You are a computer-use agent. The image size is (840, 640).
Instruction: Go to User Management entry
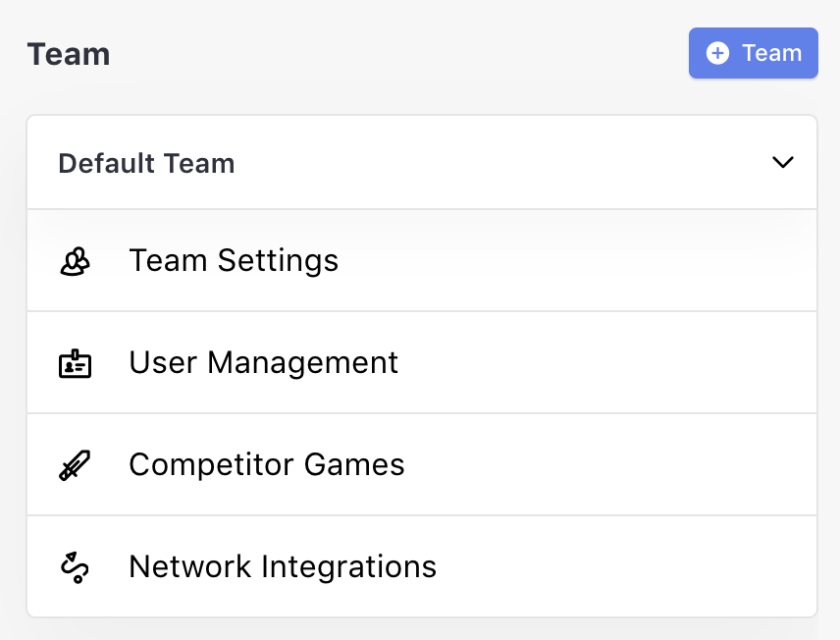pos(264,363)
